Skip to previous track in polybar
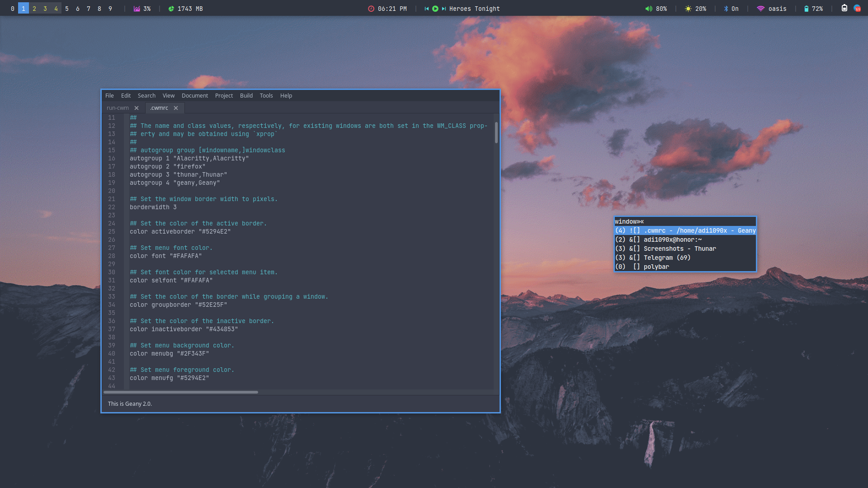The image size is (868, 488). [426, 9]
